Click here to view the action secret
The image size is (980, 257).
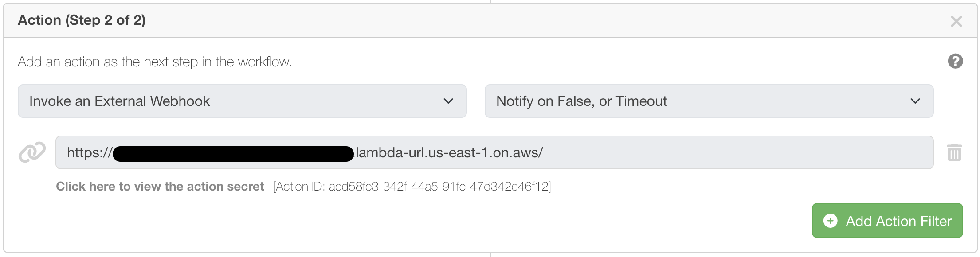(160, 187)
